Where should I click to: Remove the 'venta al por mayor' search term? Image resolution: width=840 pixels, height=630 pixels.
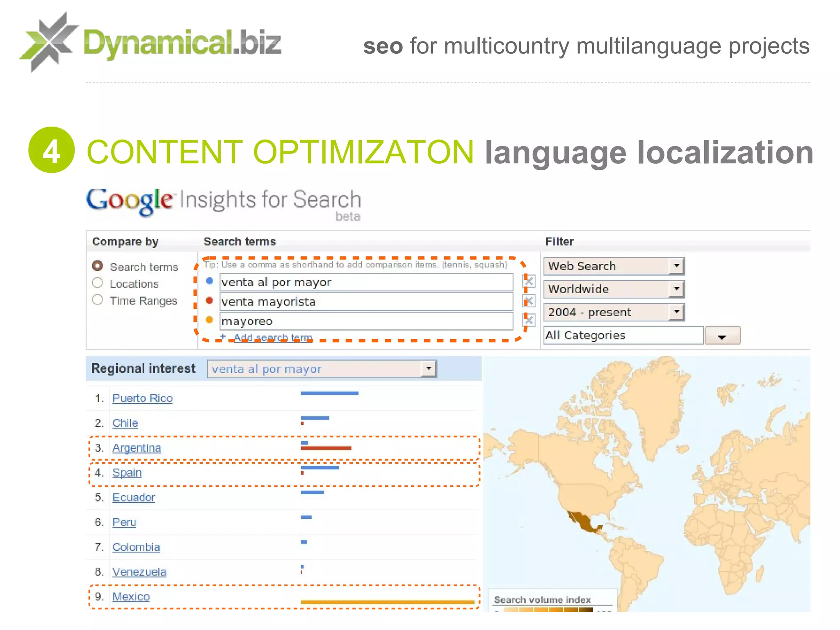click(529, 281)
